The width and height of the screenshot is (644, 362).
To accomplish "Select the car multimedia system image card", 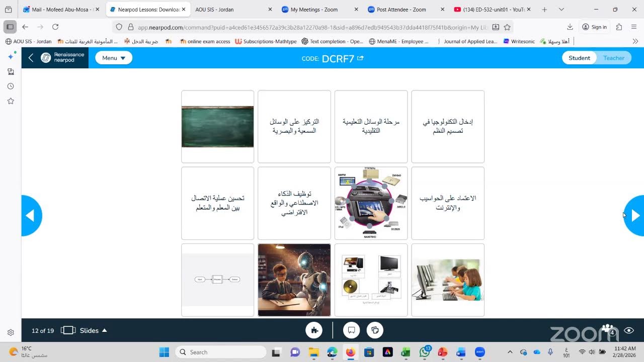I will pos(371,203).
